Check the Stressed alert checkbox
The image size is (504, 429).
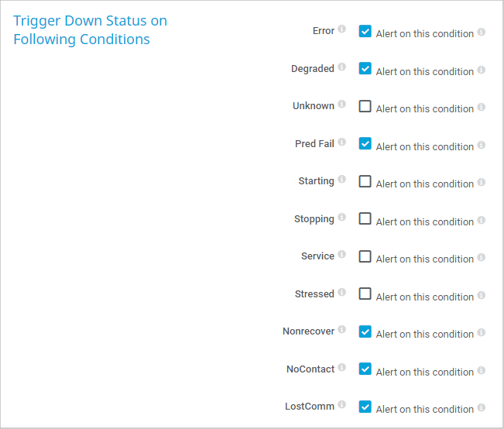[x=365, y=294]
